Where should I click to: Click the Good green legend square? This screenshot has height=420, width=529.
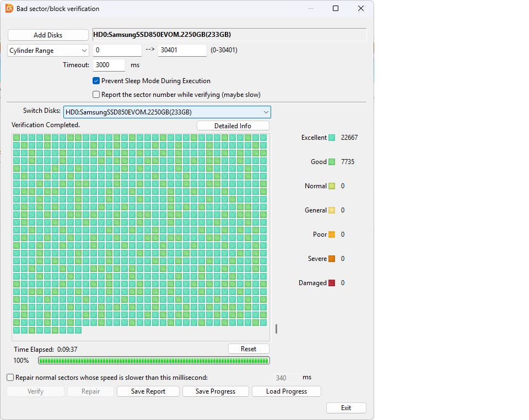coord(332,162)
